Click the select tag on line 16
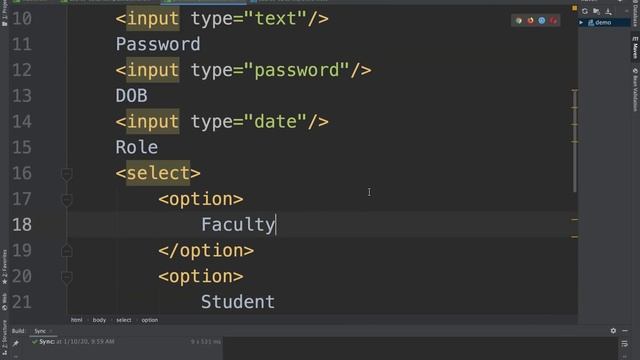Screen dimensions: 640x360 (x=158, y=173)
